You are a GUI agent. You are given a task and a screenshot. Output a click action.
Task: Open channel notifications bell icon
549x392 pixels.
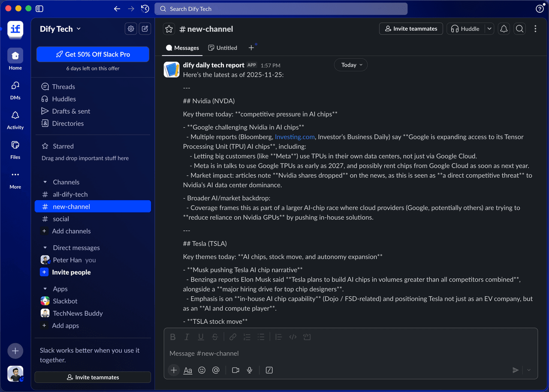(x=504, y=29)
